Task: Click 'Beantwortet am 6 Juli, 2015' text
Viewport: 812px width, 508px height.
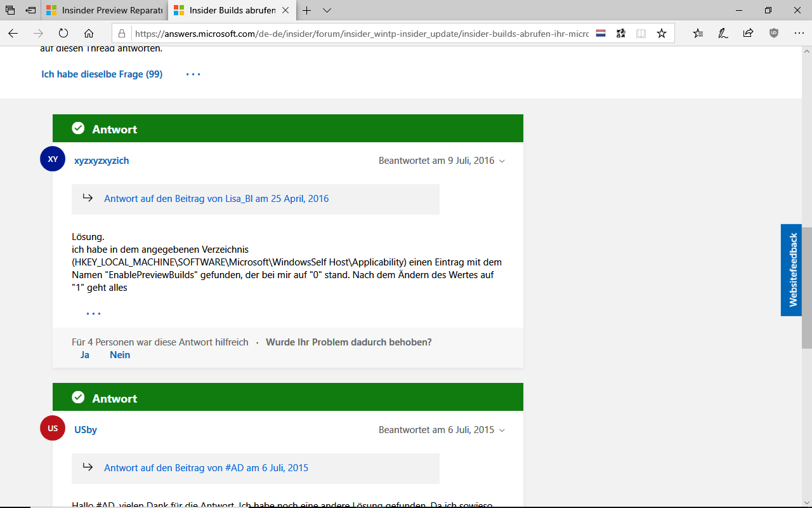Action: point(436,430)
